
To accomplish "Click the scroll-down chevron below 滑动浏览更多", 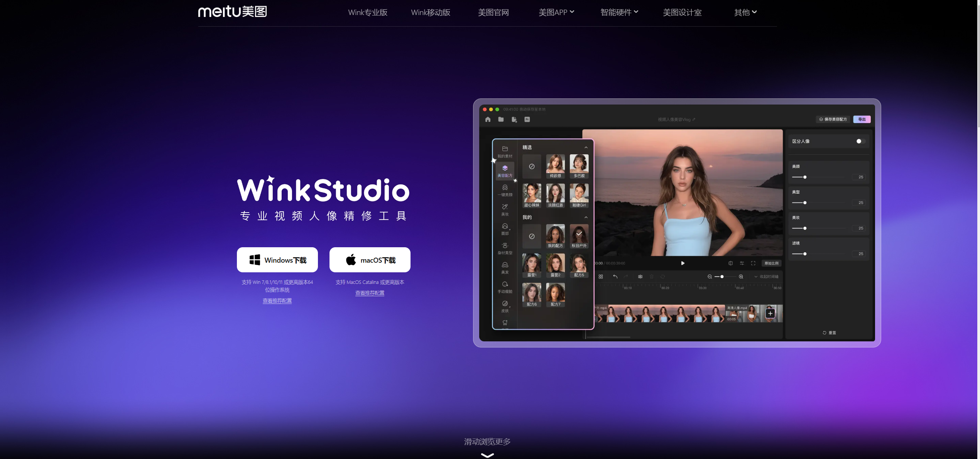I will 487,455.
